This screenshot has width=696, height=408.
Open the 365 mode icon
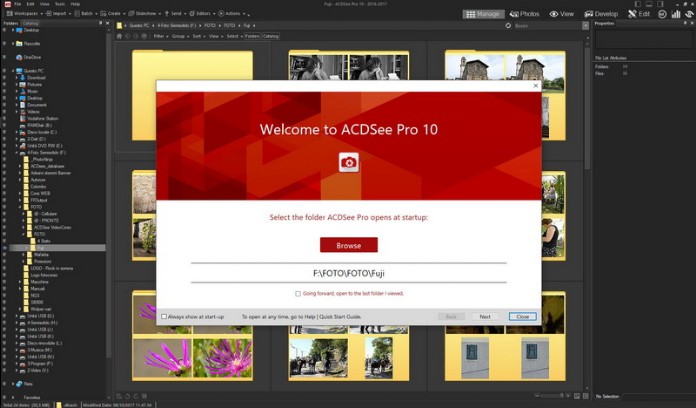coord(662,14)
